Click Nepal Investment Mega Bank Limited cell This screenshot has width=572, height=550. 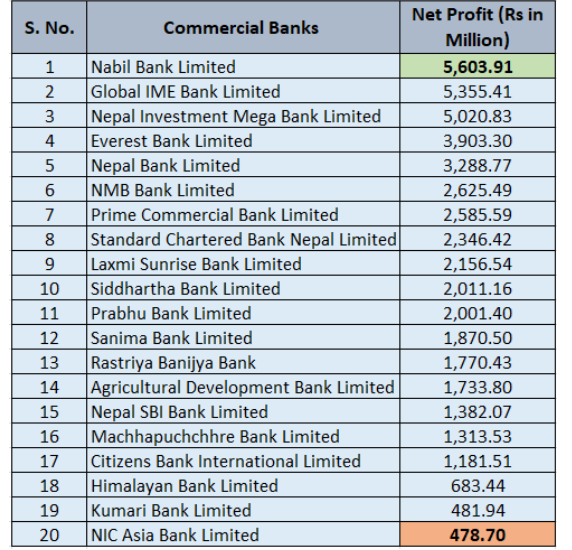243,116
